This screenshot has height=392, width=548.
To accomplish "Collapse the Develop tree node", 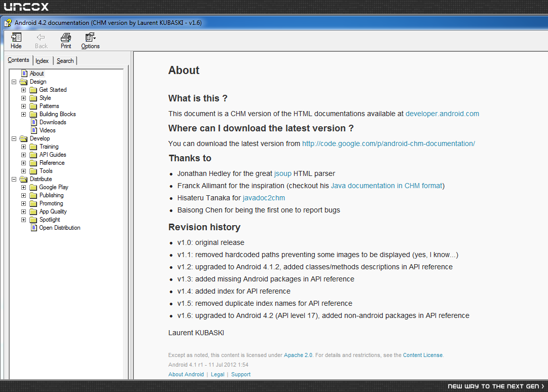I will pos(14,138).
